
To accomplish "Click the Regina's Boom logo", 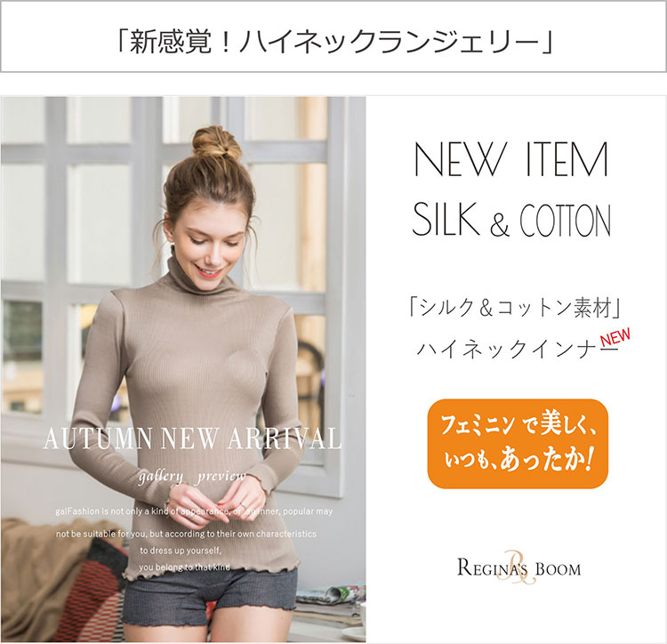I will 518,568.
